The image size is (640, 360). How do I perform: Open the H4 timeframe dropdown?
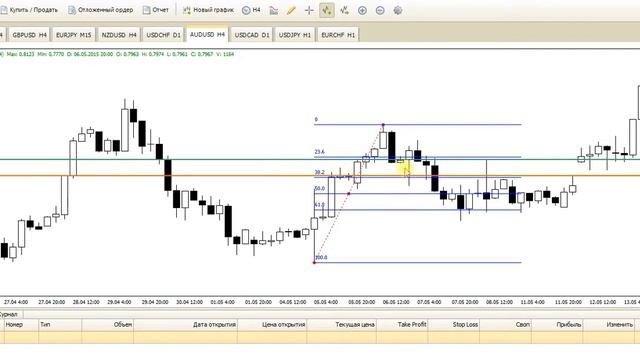click(251, 10)
